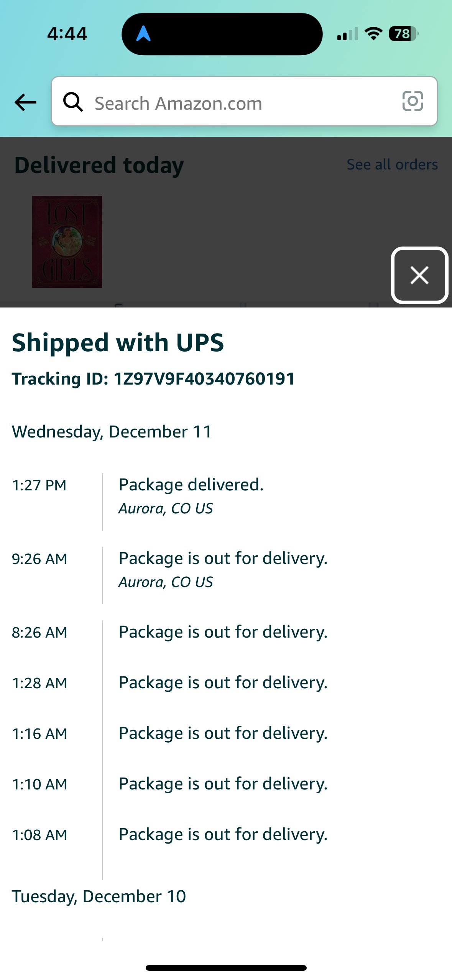Tap the cellular signal bars
Screen dimensions: 452x980
(347, 34)
